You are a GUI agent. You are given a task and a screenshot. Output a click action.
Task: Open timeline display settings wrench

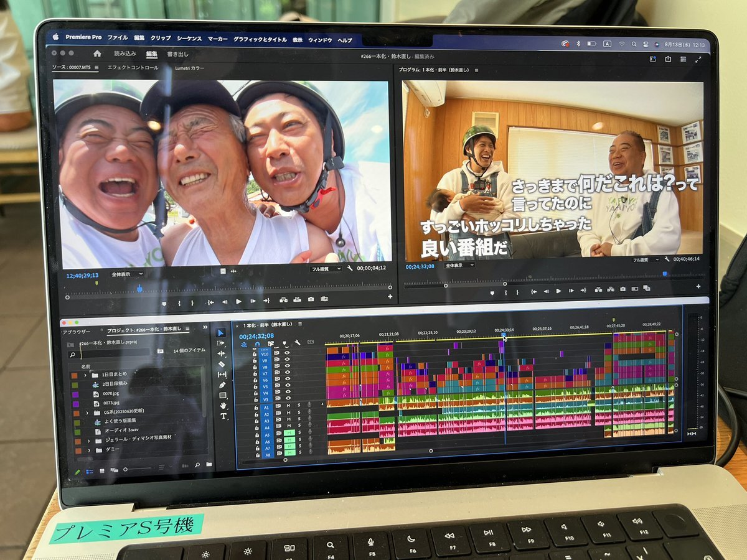298,342
